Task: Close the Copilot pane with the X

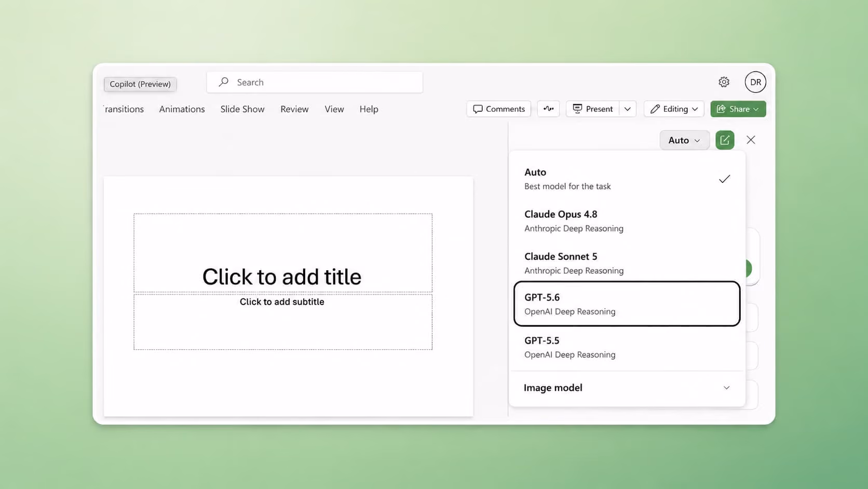Action: (x=751, y=140)
